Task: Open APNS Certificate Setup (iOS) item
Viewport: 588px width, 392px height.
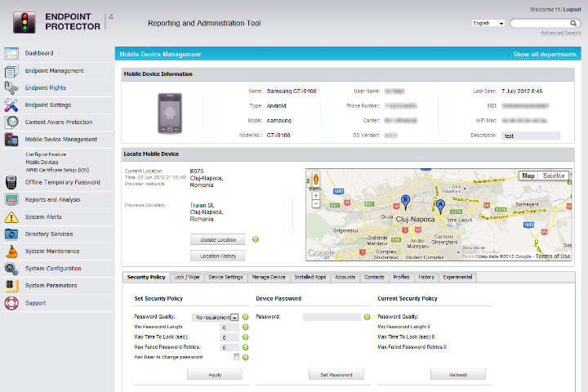Action: (57, 170)
